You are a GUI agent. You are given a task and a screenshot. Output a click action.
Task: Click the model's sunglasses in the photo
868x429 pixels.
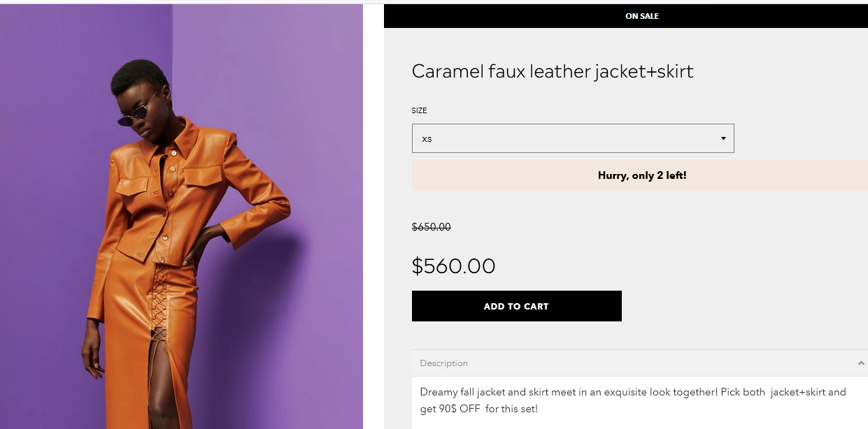tap(134, 115)
